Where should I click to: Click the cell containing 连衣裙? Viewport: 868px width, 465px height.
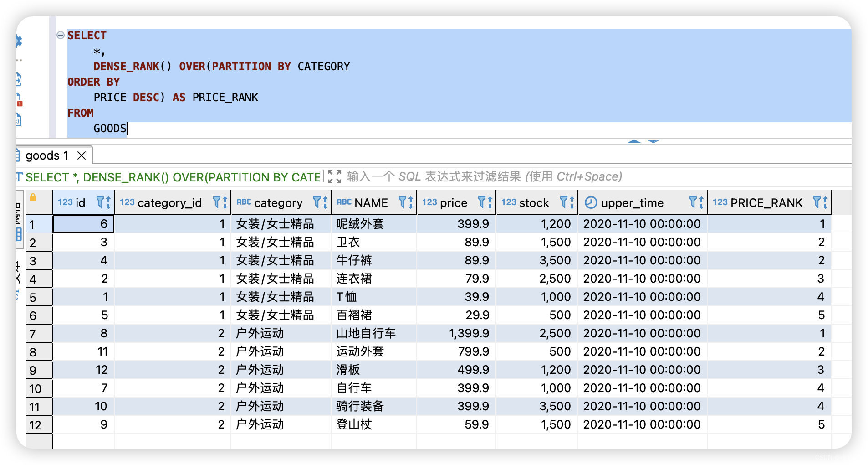[x=373, y=279]
